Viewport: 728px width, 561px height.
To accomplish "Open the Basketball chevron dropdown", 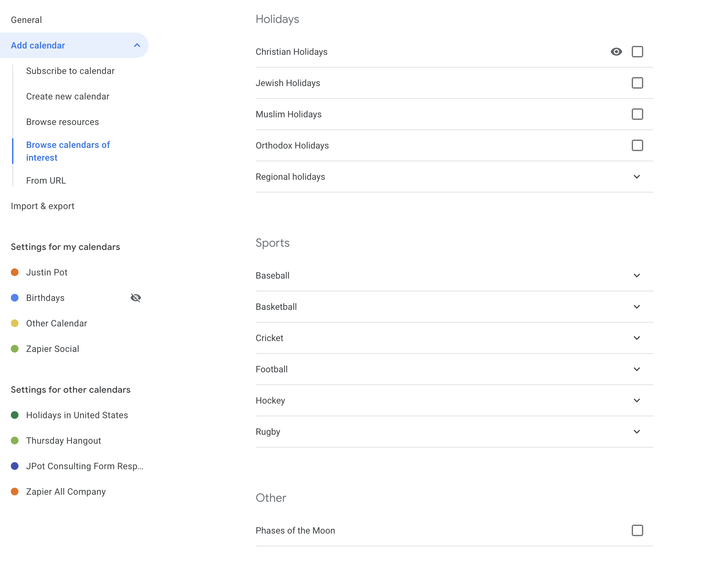I will pyautogui.click(x=636, y=307).
